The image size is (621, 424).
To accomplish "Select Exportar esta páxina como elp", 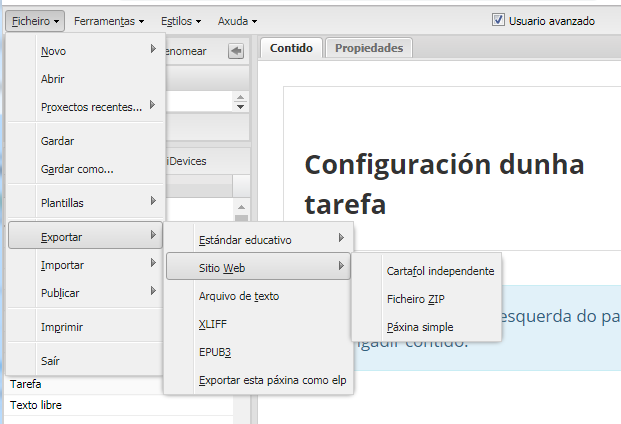I will pos(258,380).
